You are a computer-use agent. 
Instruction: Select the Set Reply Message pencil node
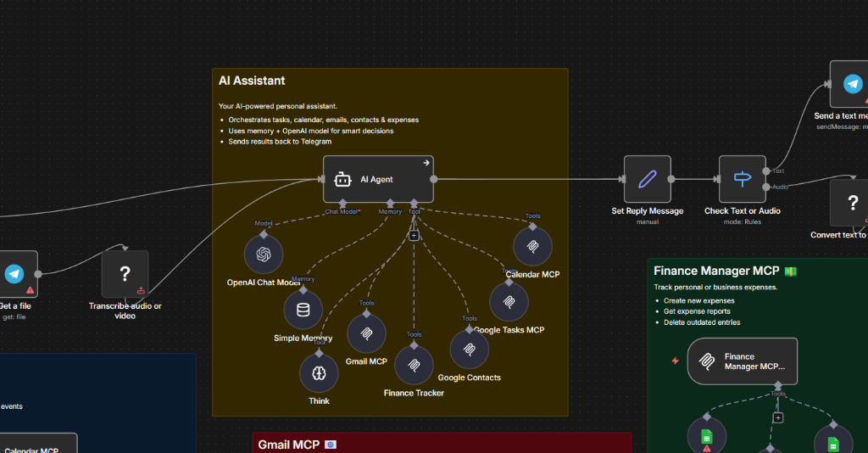647,179
